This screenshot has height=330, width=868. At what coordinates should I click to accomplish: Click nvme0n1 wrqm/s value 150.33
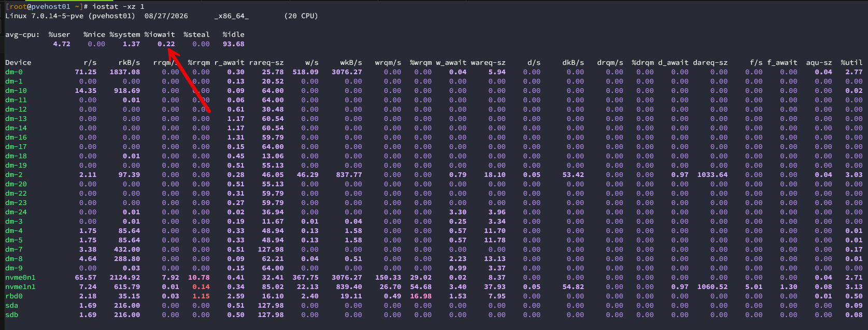388,278
